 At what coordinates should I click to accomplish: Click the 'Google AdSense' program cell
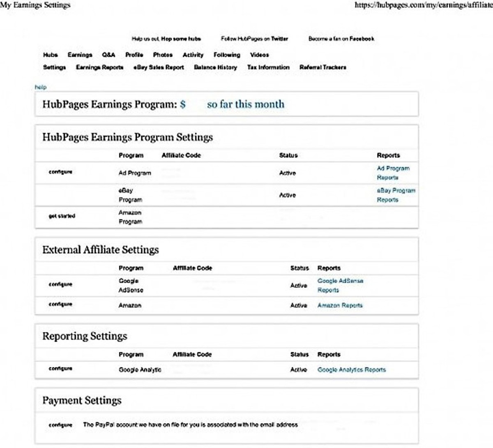coord(131,285)
